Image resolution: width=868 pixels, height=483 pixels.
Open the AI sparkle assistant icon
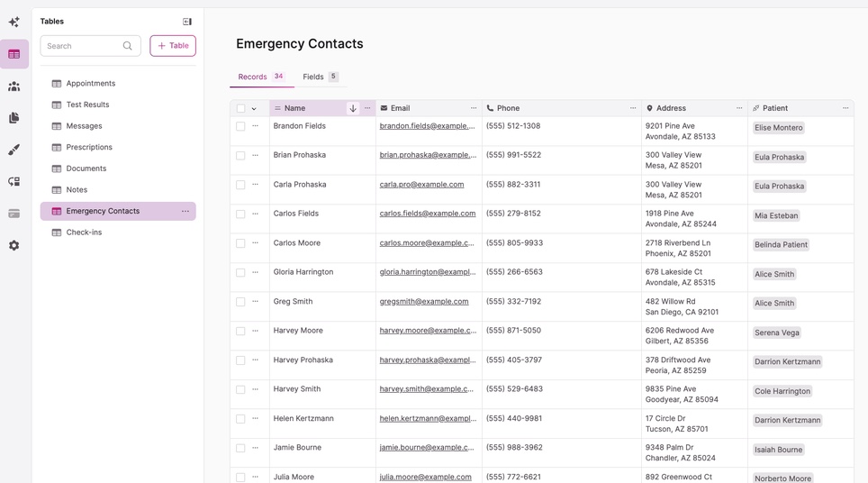pos(14,23)
